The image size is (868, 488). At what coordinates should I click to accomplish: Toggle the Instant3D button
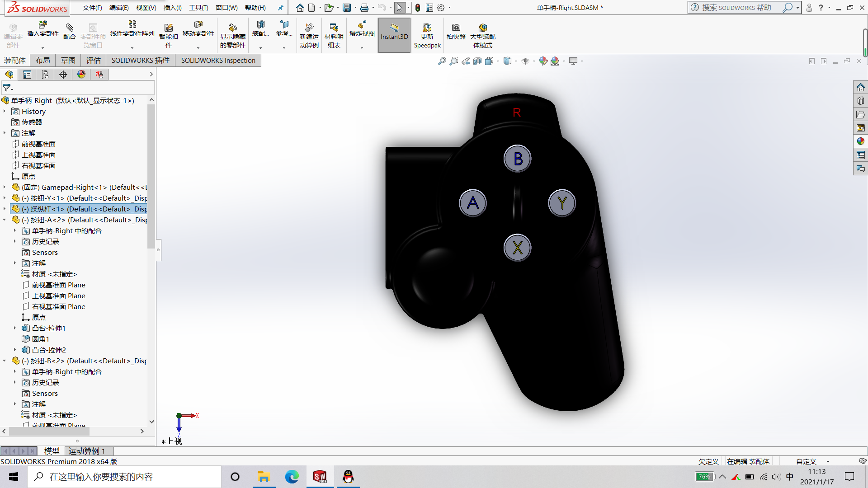394,32
